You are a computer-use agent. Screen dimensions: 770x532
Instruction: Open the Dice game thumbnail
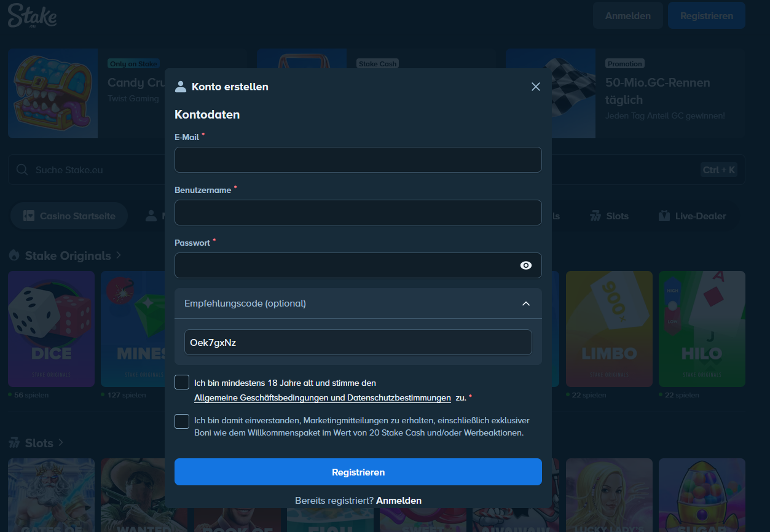tap(51, 329)
